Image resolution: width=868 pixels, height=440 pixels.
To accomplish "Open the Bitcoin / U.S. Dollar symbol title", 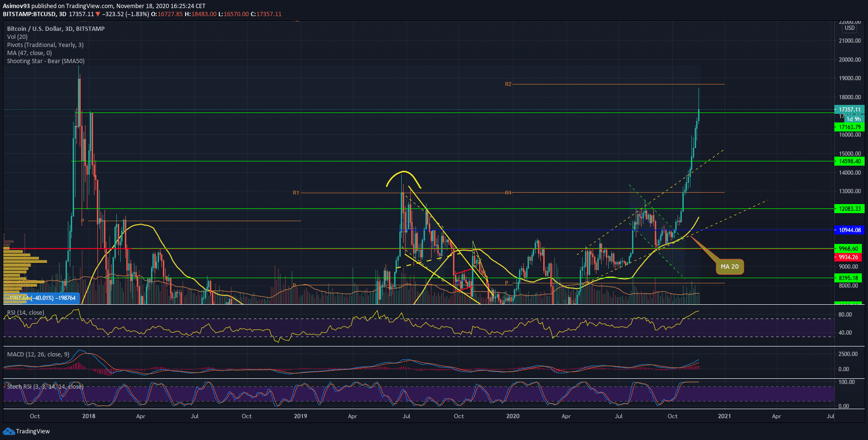I will tap(56, 28).
